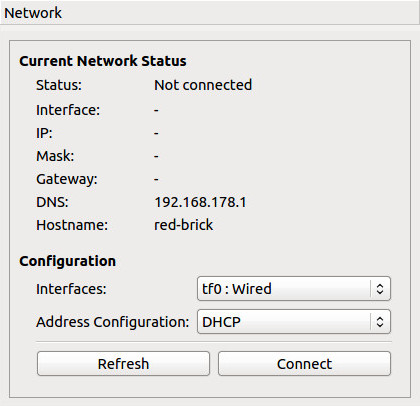The image size is (420, 406).
Task: Click the Mask label
Action: click(x=55, y=156)
